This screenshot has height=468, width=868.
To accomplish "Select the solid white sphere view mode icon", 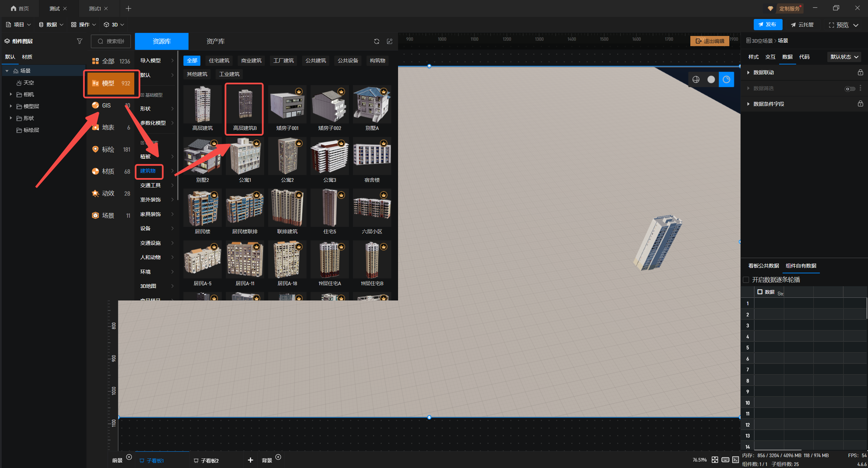I will [711, 79].
